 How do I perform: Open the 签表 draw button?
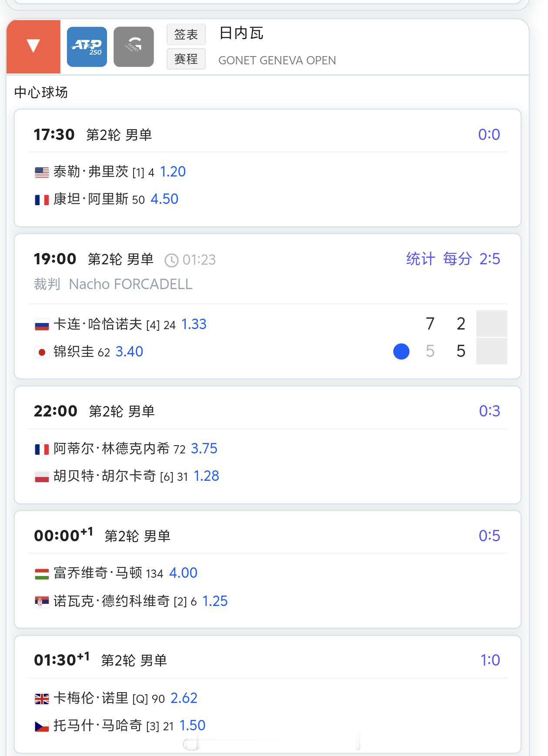tap(186, 34)
